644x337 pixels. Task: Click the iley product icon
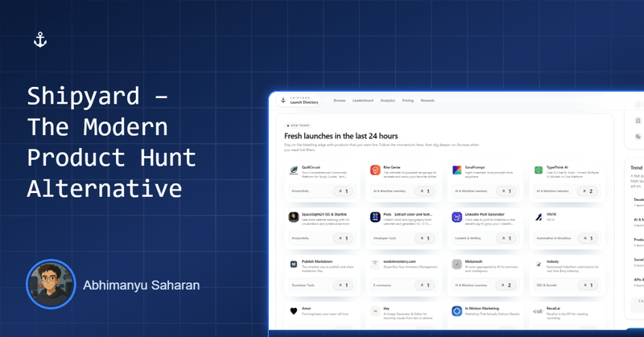tap(375, 311)
